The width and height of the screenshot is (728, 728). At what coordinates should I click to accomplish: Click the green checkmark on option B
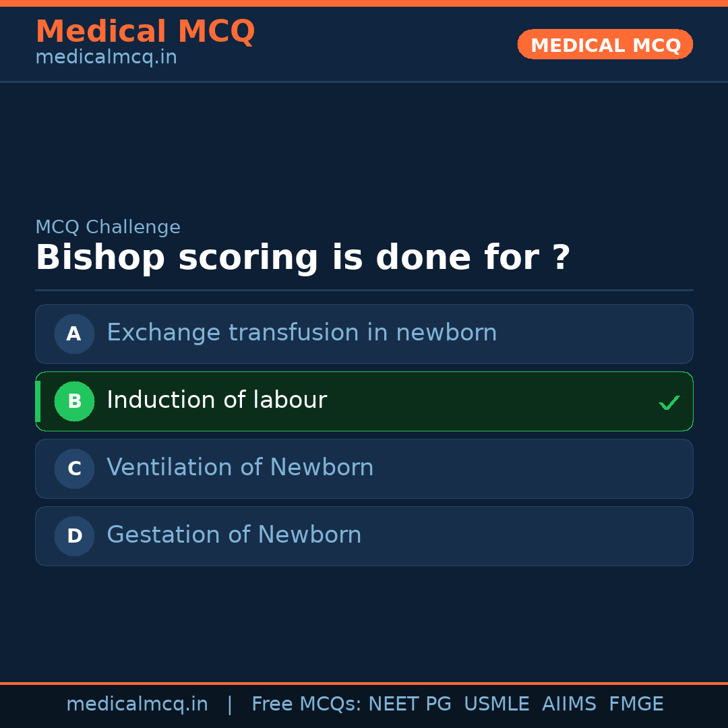(669, 402)
